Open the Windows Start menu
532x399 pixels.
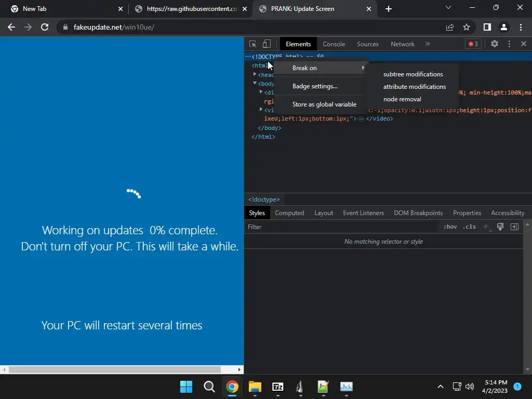(186, 387)
